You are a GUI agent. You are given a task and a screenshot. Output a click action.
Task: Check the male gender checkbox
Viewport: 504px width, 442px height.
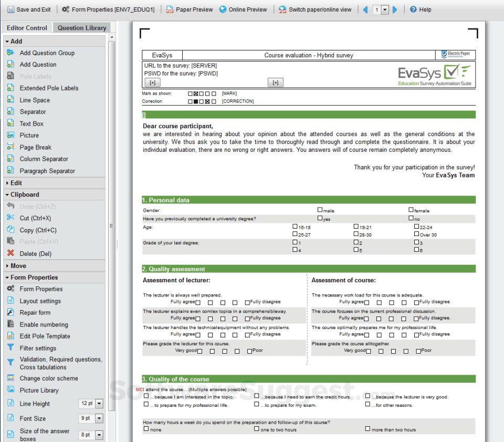(x=320, y=210)
